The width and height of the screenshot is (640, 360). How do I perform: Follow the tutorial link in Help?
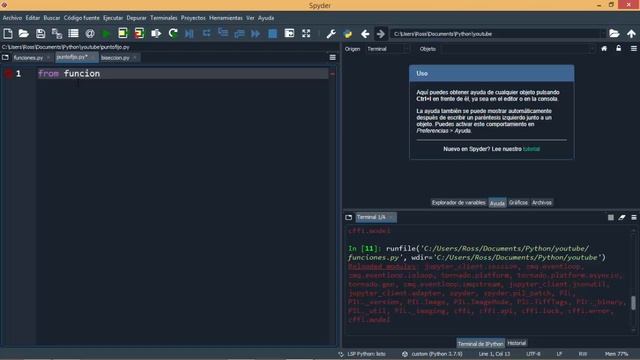(531, 149)
